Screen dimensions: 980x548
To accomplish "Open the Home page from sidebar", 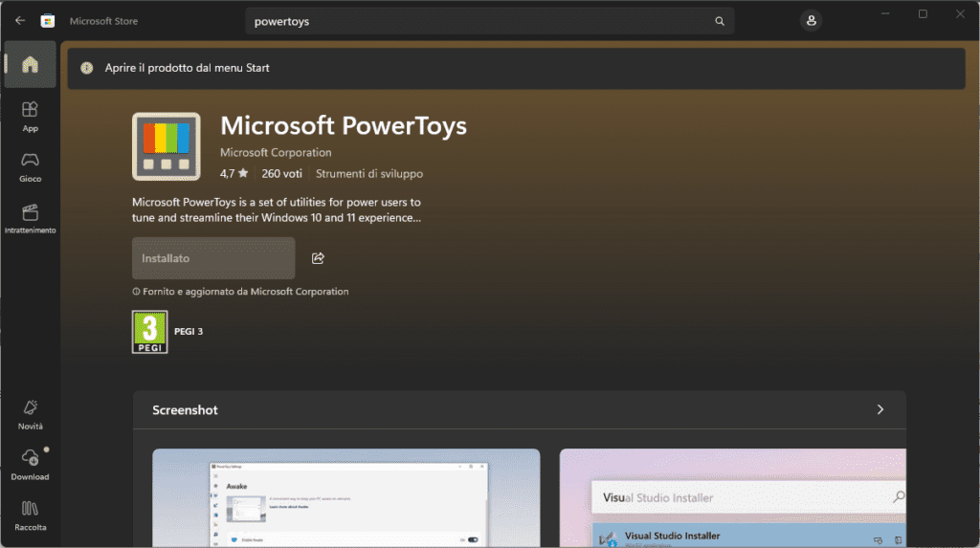I will pos(30,65).
